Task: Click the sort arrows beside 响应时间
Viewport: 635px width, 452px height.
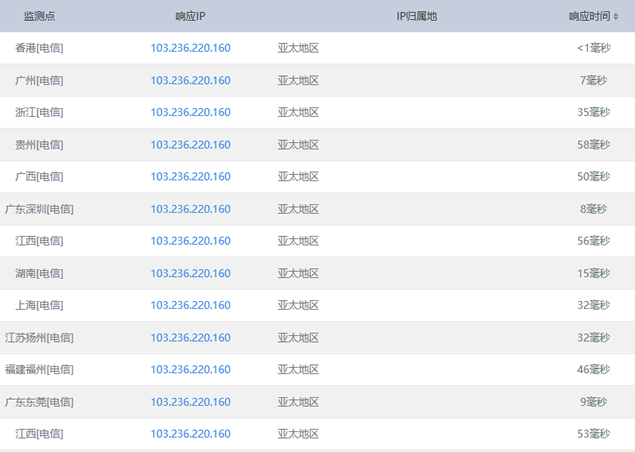Action: (x=616, y=17)
